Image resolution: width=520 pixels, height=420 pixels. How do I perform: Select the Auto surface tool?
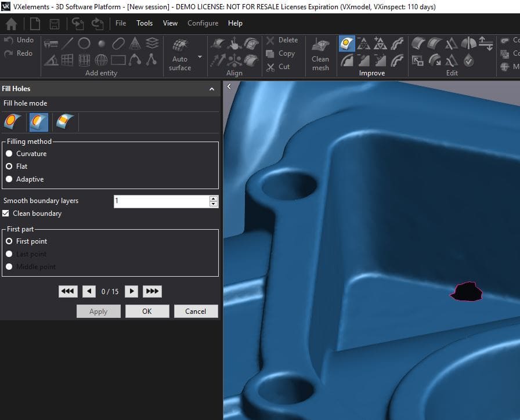point(180,55)
